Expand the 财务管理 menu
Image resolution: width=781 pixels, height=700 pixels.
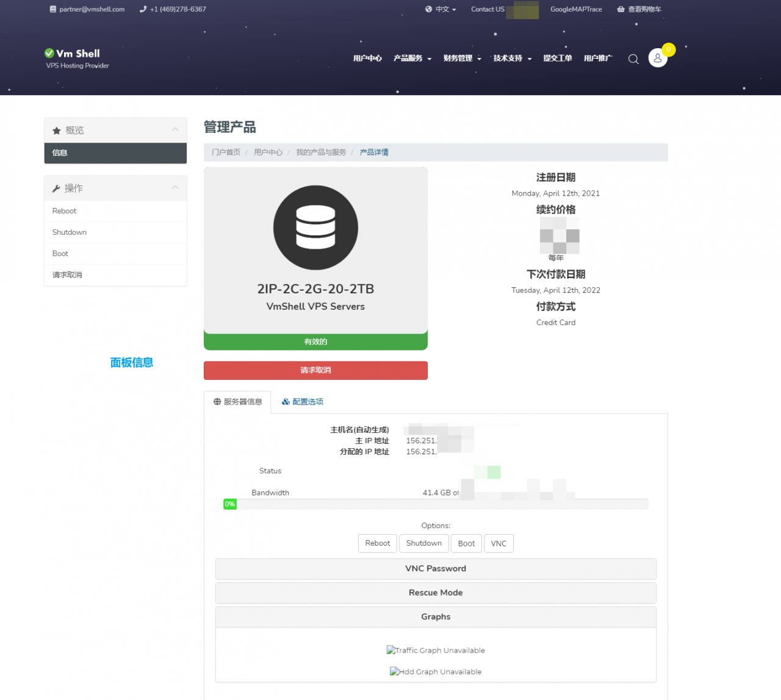[462, 59]
